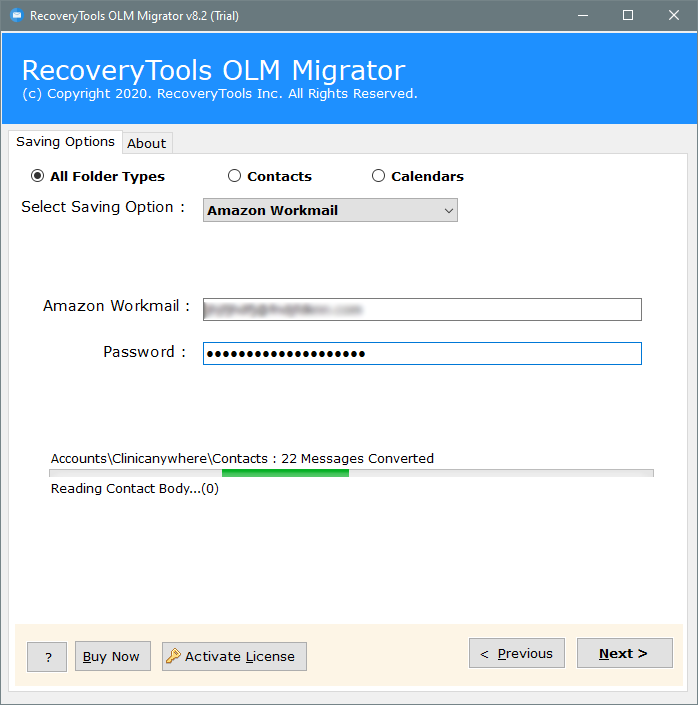Click the 'Amazon Workmail :' field label
The image size is (698, 705).
click(116, 306)
